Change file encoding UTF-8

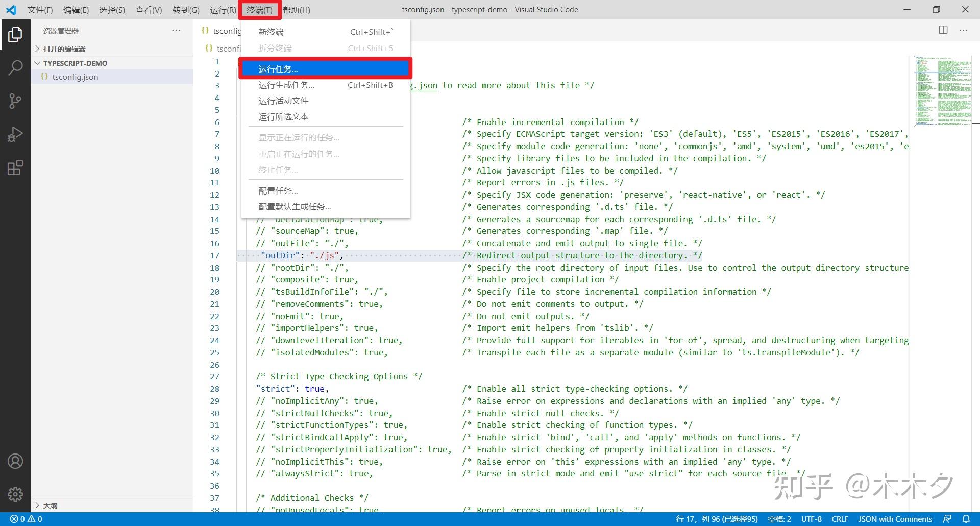click(x=811, y=519)
